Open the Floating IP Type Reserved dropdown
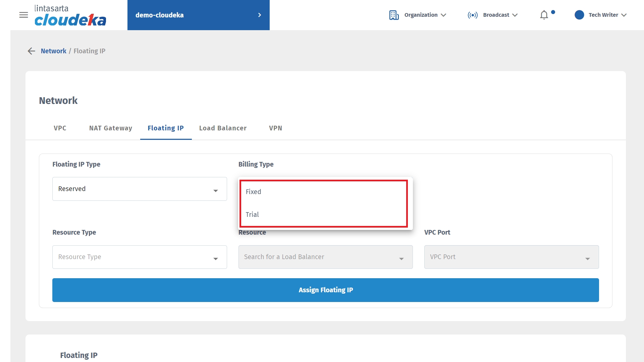This screenshot has height=362, width=644. tap(140, 189)
